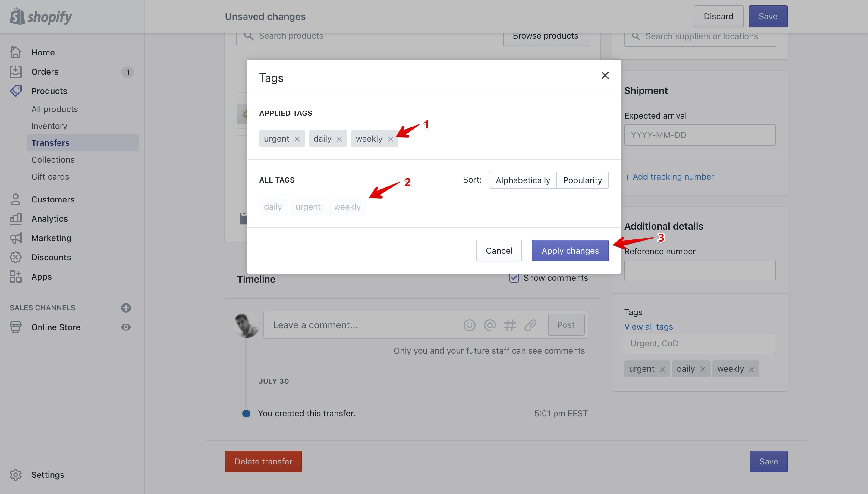View Online Store via the eye icon
Screen dimensions: 868x494
(x=126, y=327)
